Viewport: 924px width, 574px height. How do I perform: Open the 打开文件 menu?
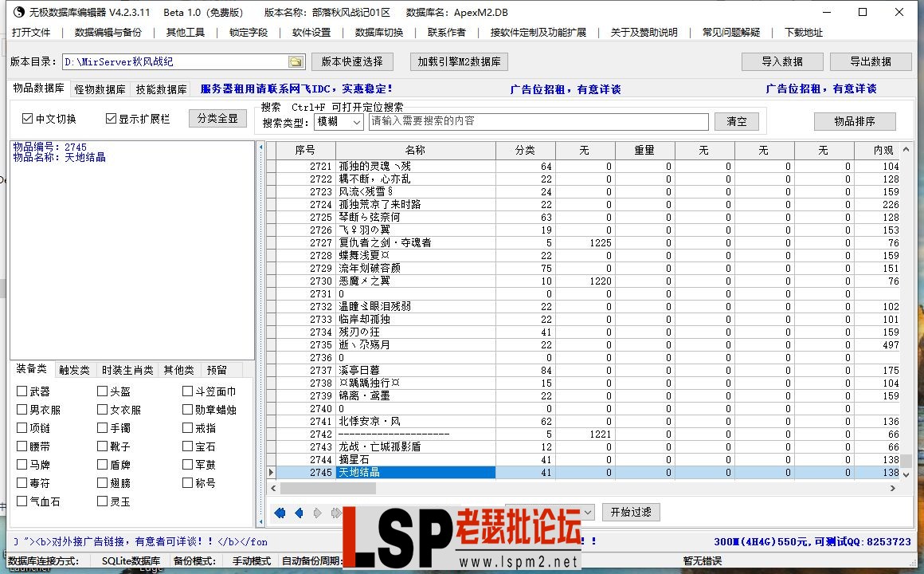pos(31,33)
